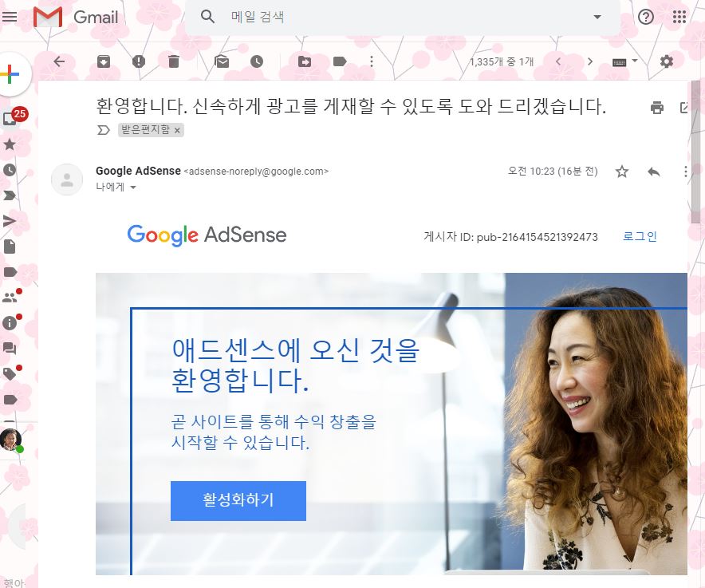The image size is (705, 588).
Task: Star this email
Action: pos(622,172)
